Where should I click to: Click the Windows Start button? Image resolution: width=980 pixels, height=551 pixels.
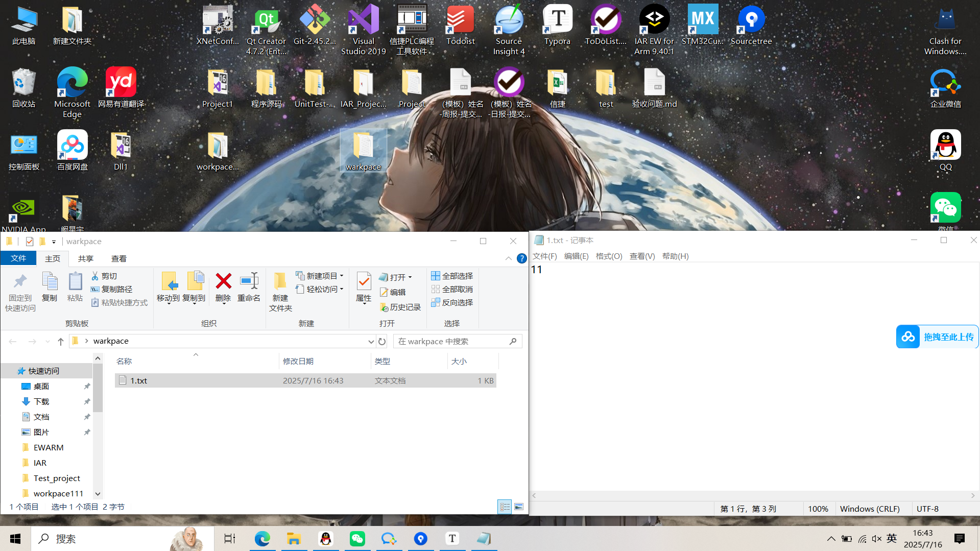[x=15, y=538]
